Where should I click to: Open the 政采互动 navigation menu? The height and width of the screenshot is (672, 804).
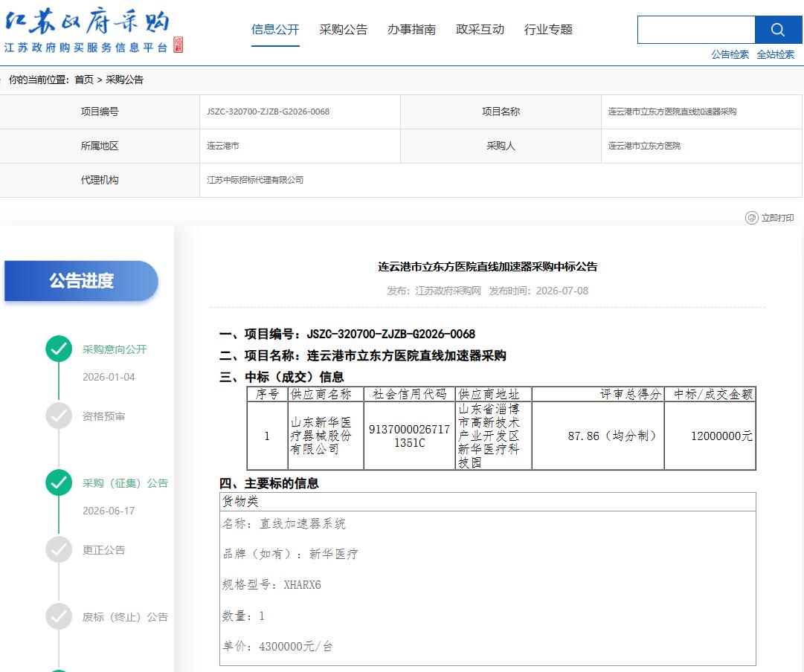tap(480, 29)
